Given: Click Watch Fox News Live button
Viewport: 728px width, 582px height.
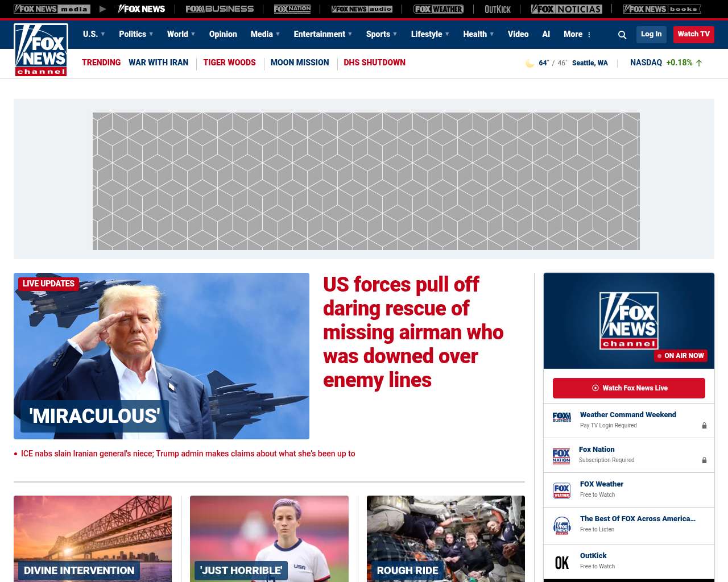Looking at the screenshot, I should pos(629,388).
